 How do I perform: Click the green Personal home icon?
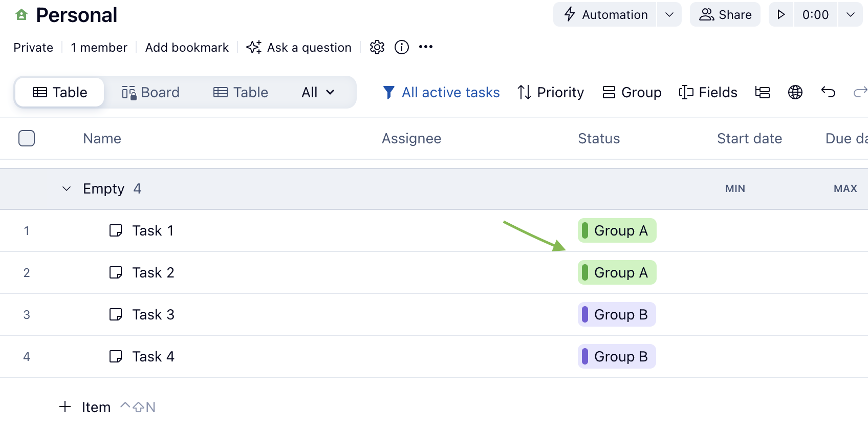[21, 15]
